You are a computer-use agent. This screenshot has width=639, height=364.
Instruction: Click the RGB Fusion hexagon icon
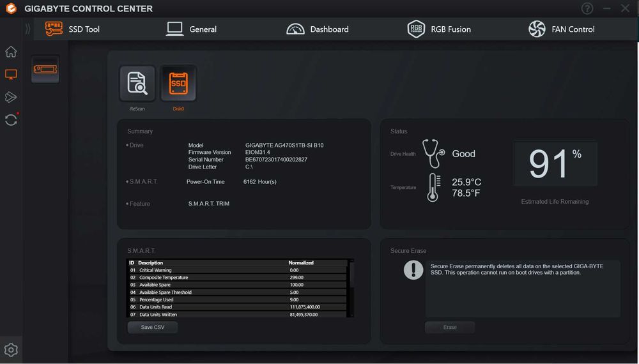pos(416,29)
